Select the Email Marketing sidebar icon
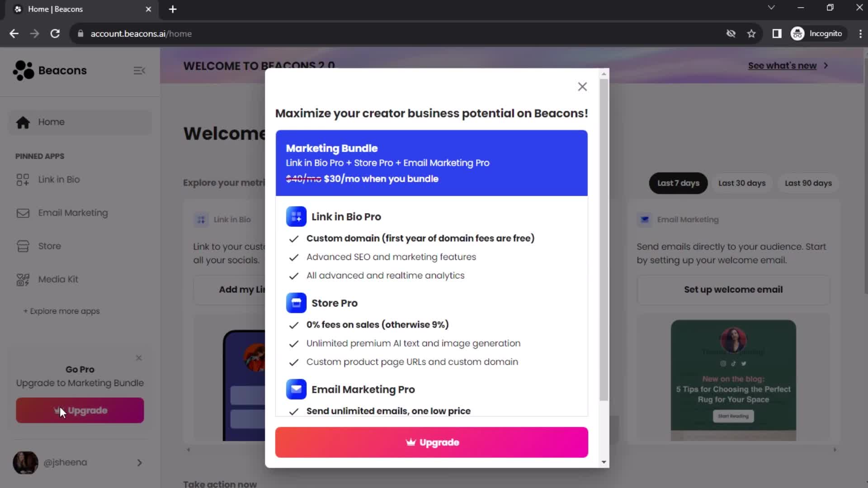 pyautogui.click(x=22, y=213)
